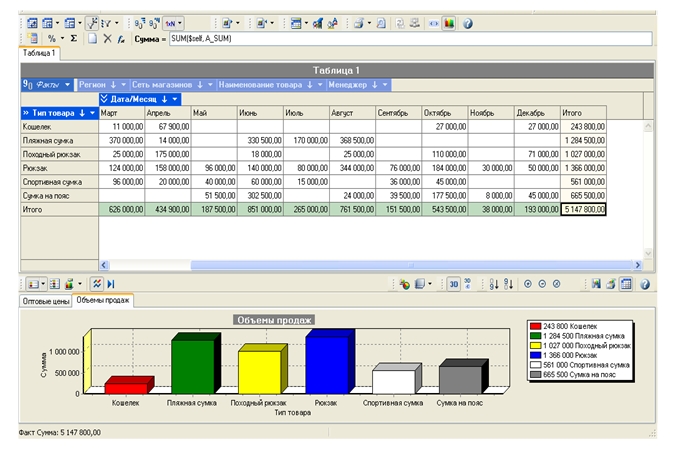
Task: Click the chart color palette icon
Action: pos(404,284)
